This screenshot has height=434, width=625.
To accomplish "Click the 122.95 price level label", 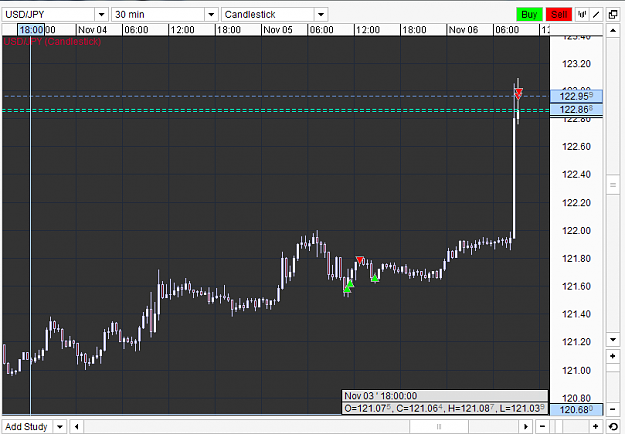I will [576, 96].
